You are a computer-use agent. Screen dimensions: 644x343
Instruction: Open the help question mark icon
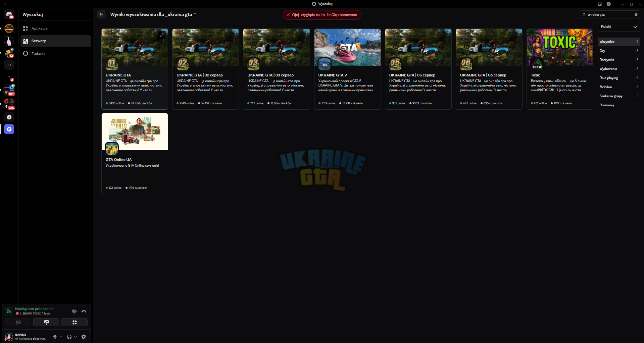pos(608,4)
